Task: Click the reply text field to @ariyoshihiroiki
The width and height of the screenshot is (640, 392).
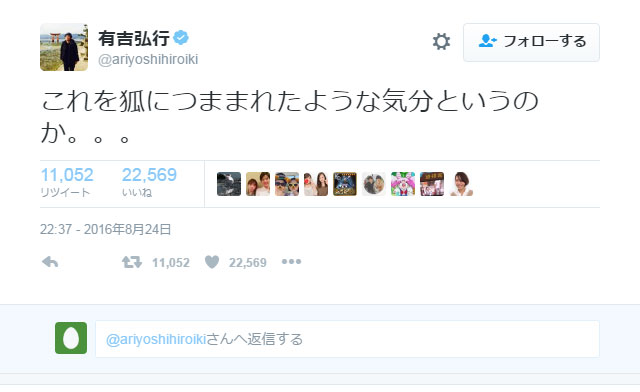Action: coord(347,339)
